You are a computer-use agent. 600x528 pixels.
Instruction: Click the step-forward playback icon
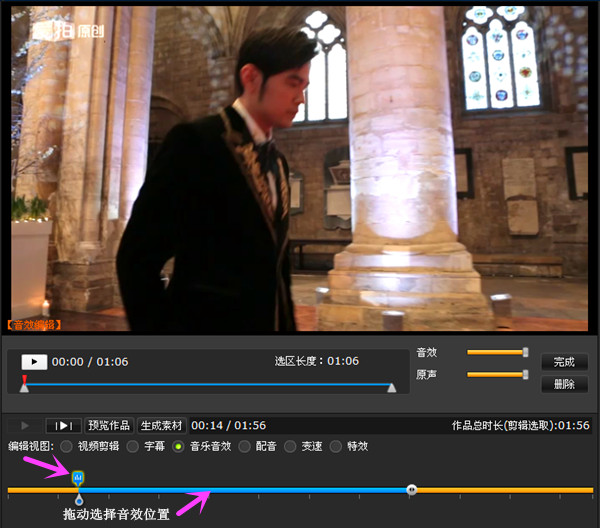(x=63, y=425)
